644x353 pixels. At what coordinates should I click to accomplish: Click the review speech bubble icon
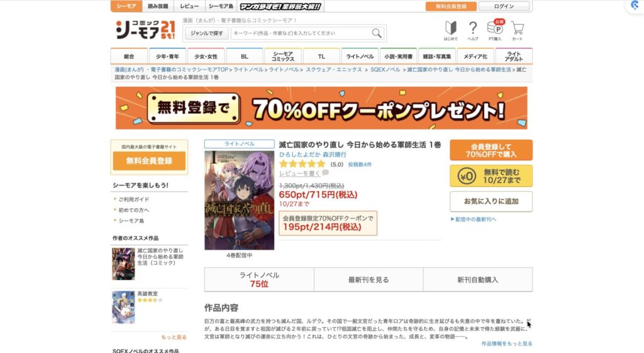pyautogui.click(x=325, y=173)
